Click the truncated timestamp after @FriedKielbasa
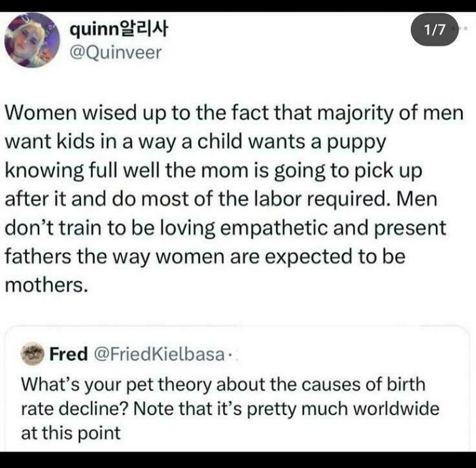The image size is (476, 468). point(231,354)
